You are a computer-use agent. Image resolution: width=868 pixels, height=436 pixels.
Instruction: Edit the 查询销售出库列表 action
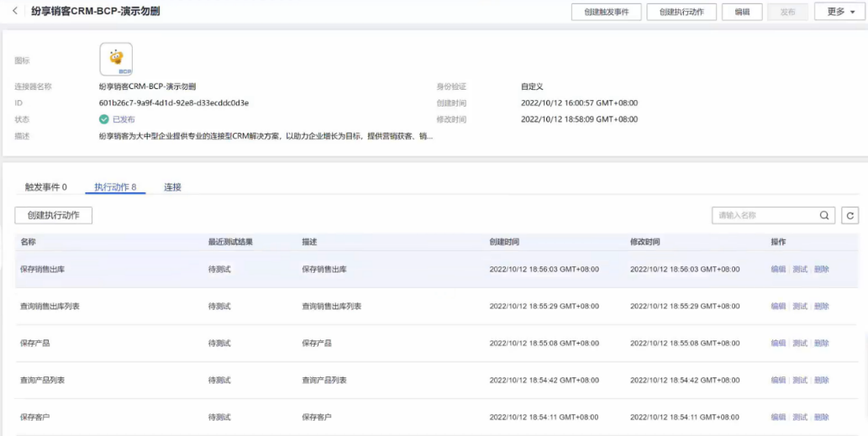click(x=778, y=306)
